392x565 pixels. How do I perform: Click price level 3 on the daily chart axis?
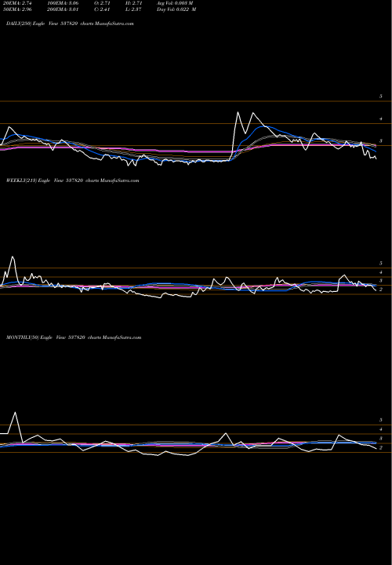click(x=380, y=141)
